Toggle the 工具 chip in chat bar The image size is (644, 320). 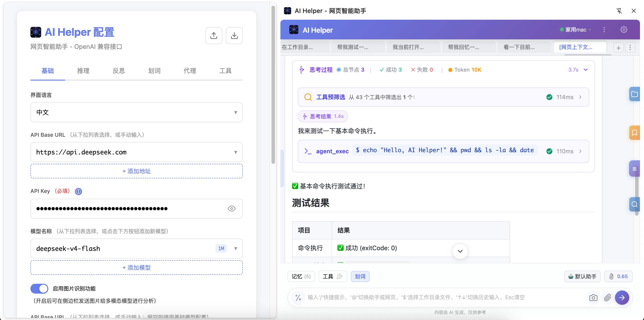click(333, 276)
